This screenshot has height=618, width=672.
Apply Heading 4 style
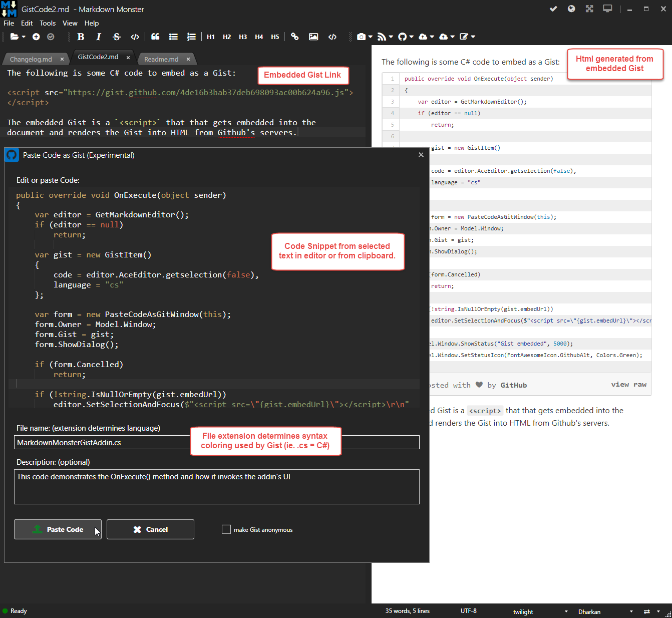(x=259, y=37)
